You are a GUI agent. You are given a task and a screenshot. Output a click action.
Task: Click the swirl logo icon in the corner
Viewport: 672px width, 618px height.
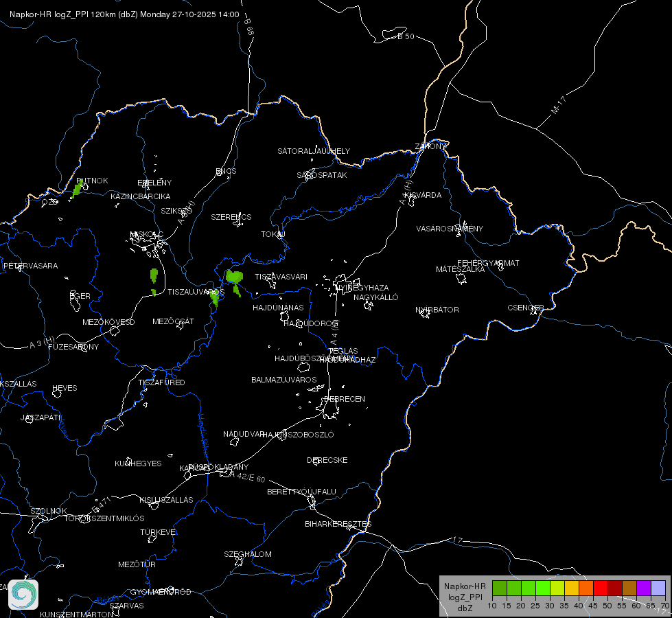coord(23,595)
